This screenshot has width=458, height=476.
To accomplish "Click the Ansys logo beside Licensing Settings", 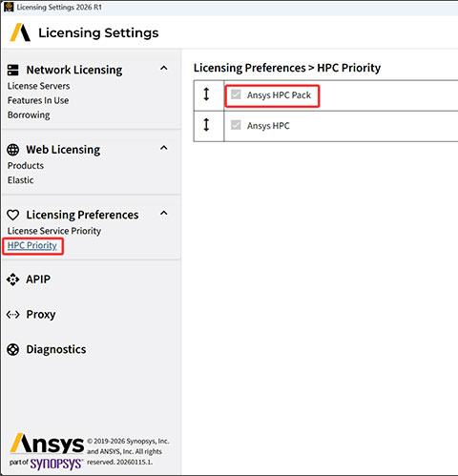I will pyautogui.click(x=20, y=32).
